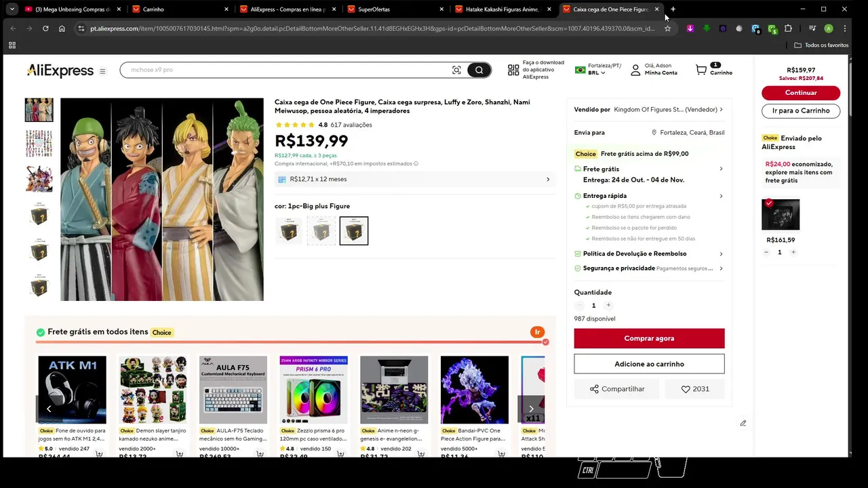Expand Segurança e privacidade section

[721, 268]
